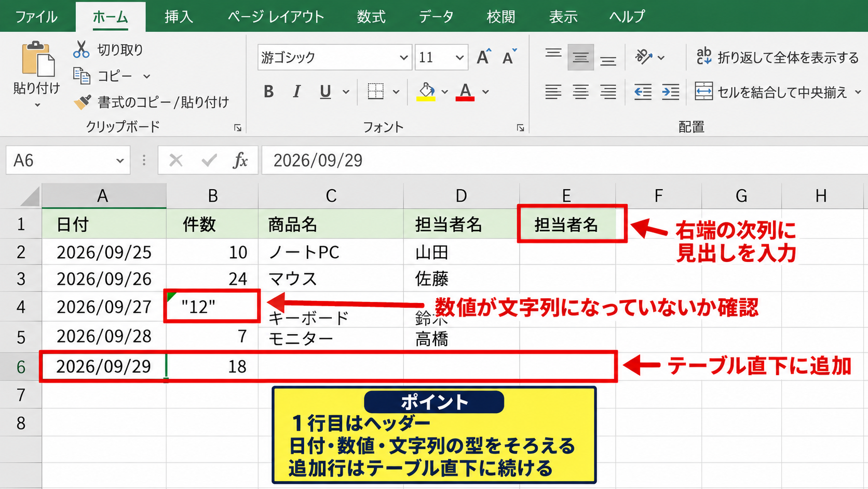Center text horizontally
Image resolution: width=868 pixels, height=489 pixels.
581,92
